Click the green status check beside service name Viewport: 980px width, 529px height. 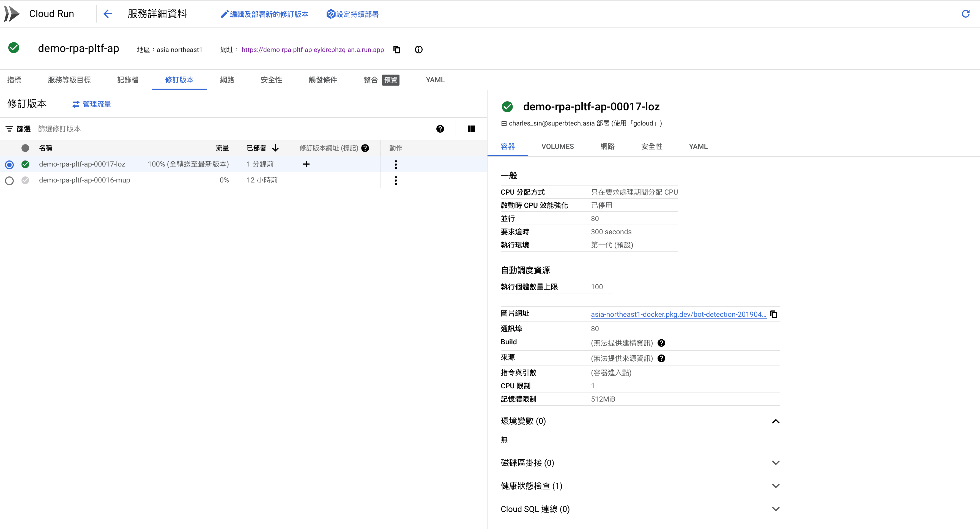tap(14, 48)
